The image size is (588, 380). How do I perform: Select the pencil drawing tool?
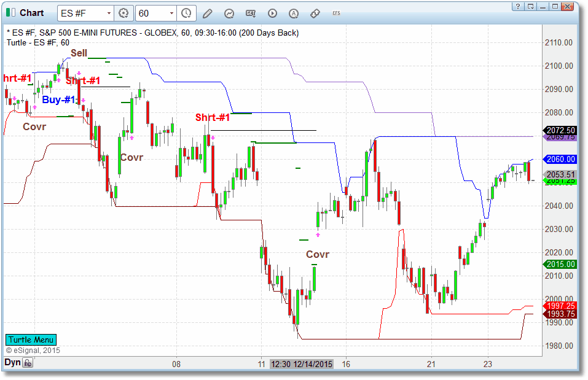208,14
